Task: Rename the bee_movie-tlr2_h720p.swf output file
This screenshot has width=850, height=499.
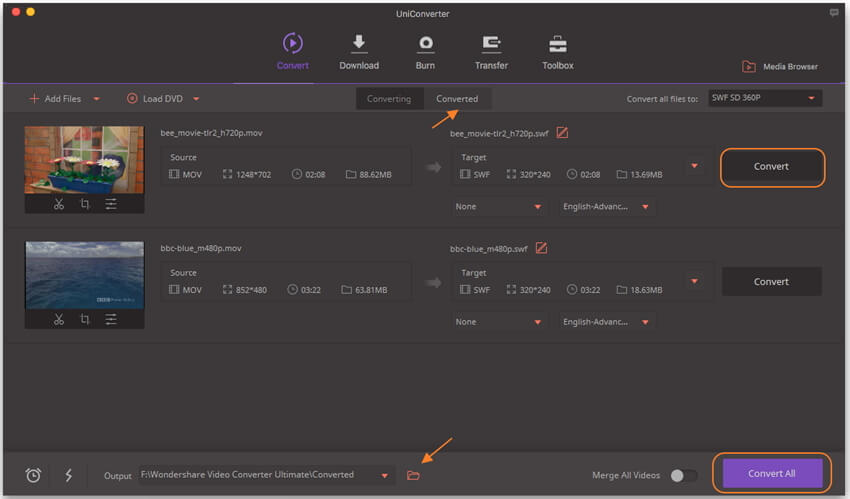Action: 562,133
